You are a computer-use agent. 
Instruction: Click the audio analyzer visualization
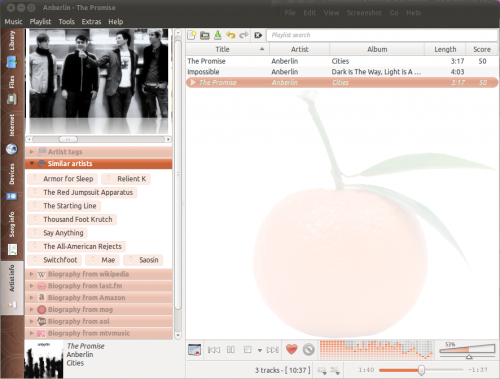click(377, 350)
